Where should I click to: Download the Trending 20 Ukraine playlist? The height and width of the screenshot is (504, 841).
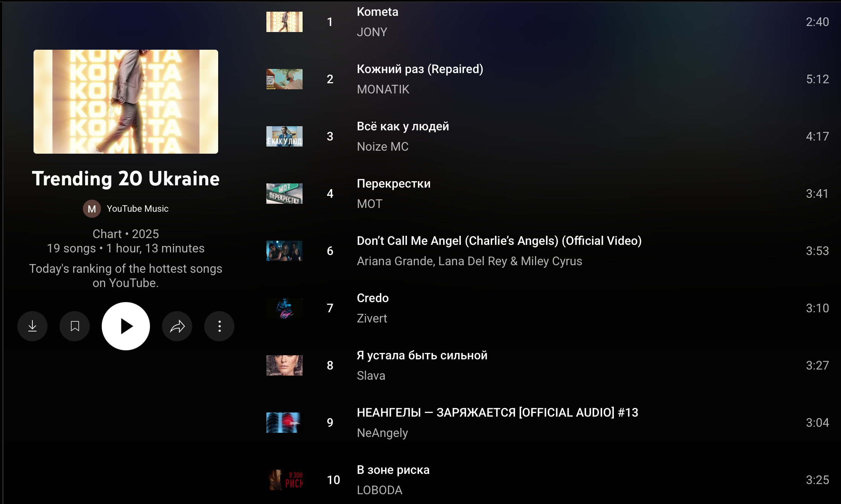coord(32,326)
